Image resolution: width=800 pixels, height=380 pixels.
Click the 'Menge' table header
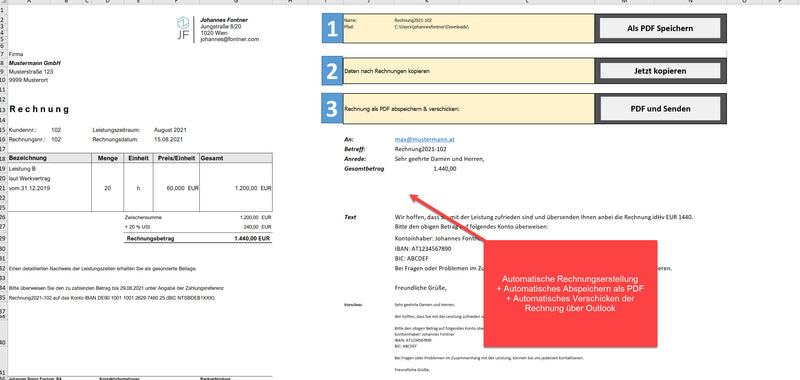tap(108, 158)
